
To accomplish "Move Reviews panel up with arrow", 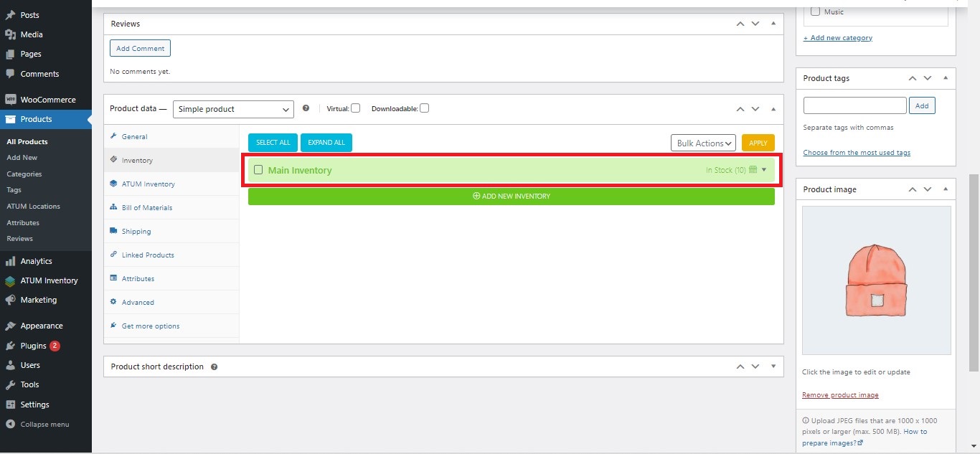I will (x=740, y=24).
